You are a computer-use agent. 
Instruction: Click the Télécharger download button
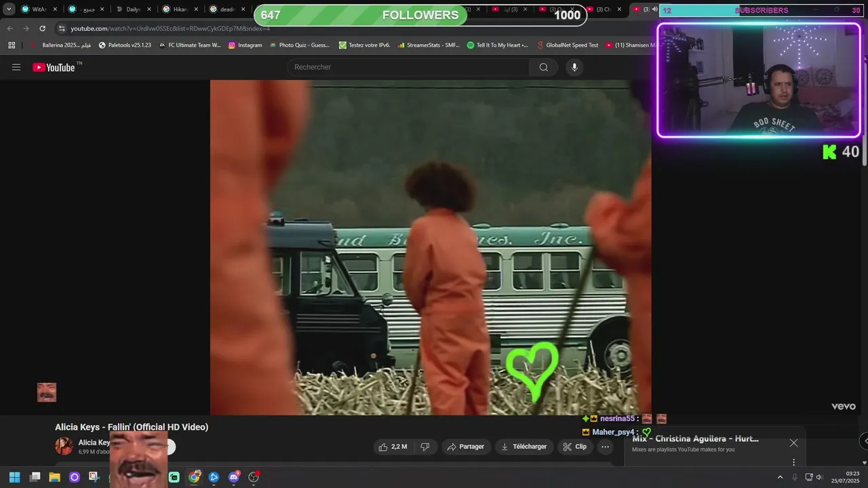point(523,447)
